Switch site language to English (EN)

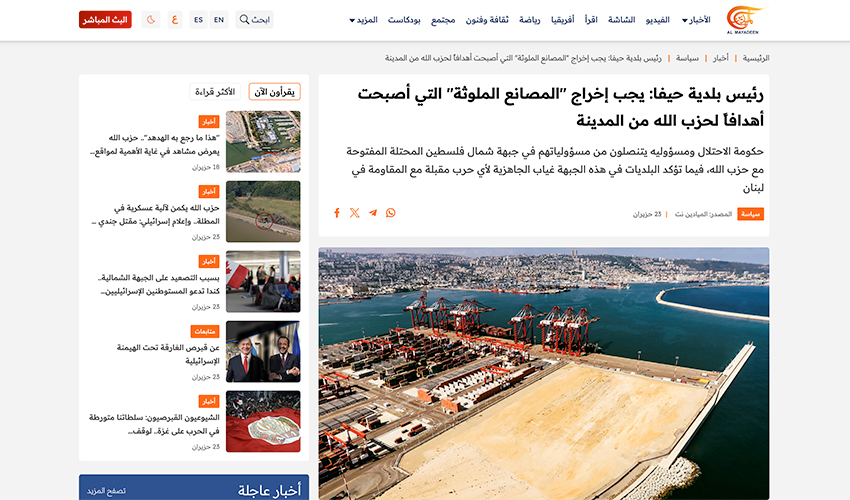tap(219, 20)
